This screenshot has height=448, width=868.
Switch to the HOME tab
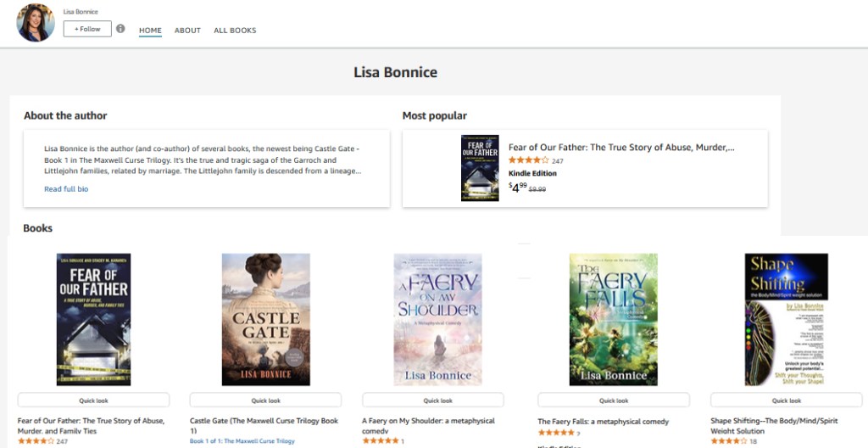tap(150, 31)
